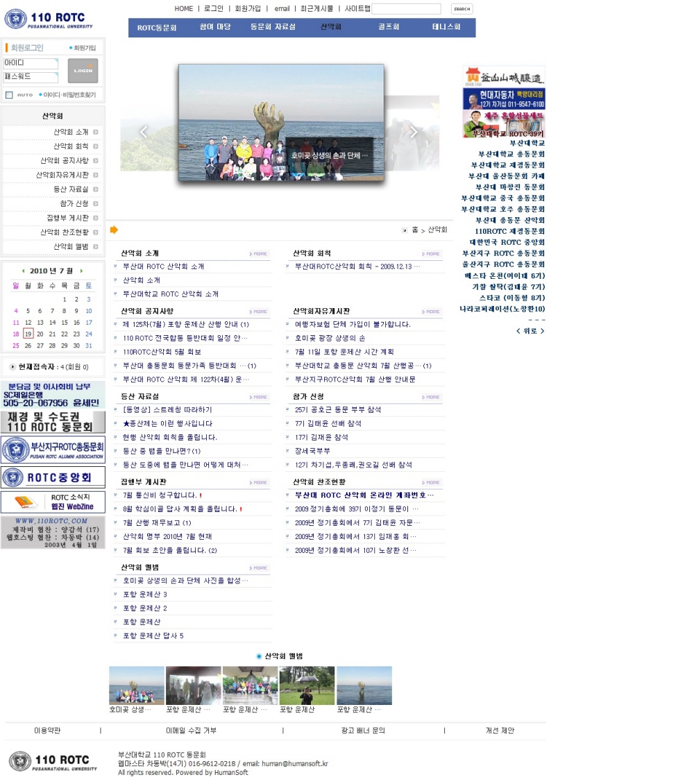Go to previous month in calendar

[x=23, y=271]
